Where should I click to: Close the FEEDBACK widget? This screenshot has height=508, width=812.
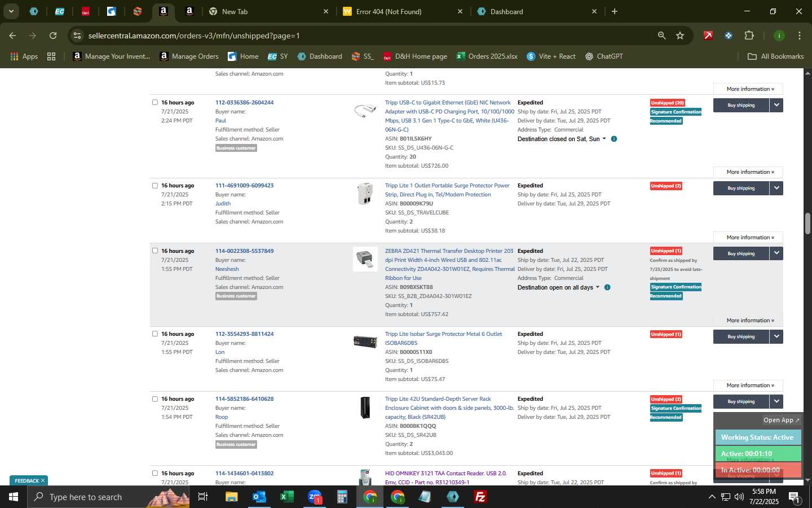pyautogui.click(x=42, y=481)
